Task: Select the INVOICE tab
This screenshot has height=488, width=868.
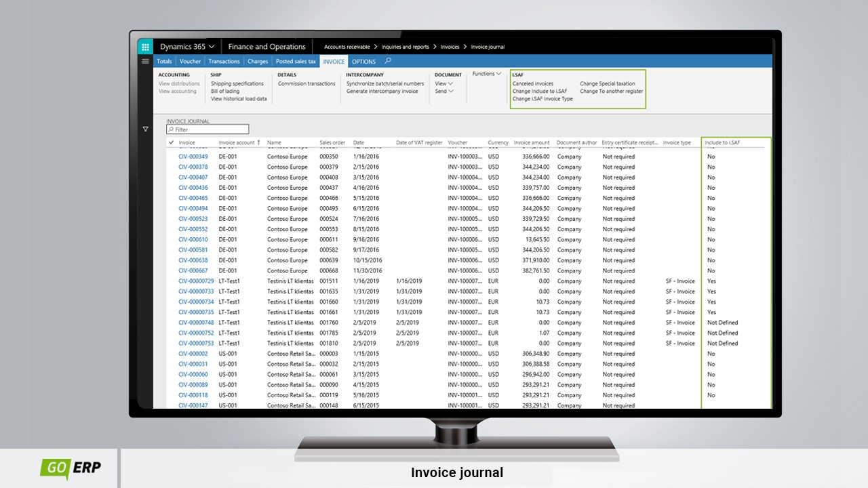Action: click(334, 61)
